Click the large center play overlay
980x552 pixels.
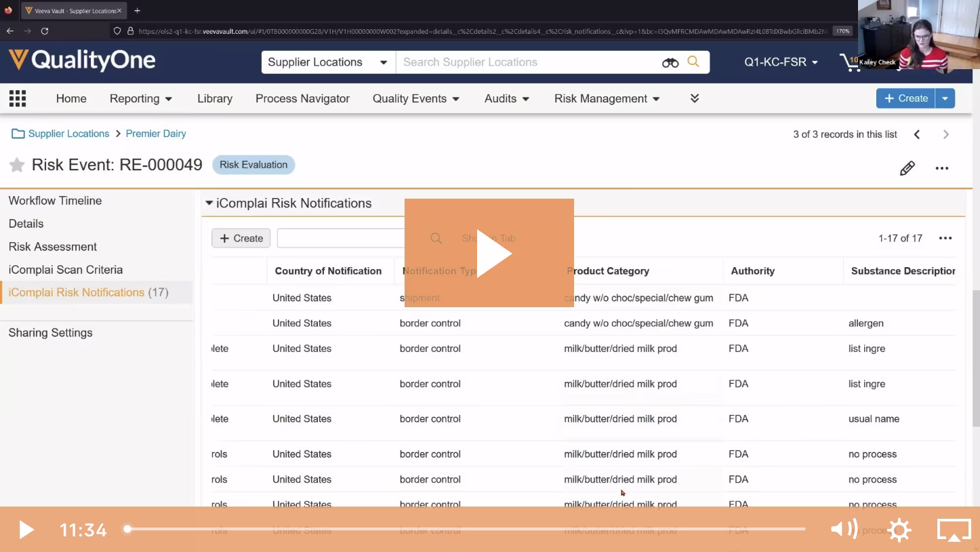tap(489, 253)
